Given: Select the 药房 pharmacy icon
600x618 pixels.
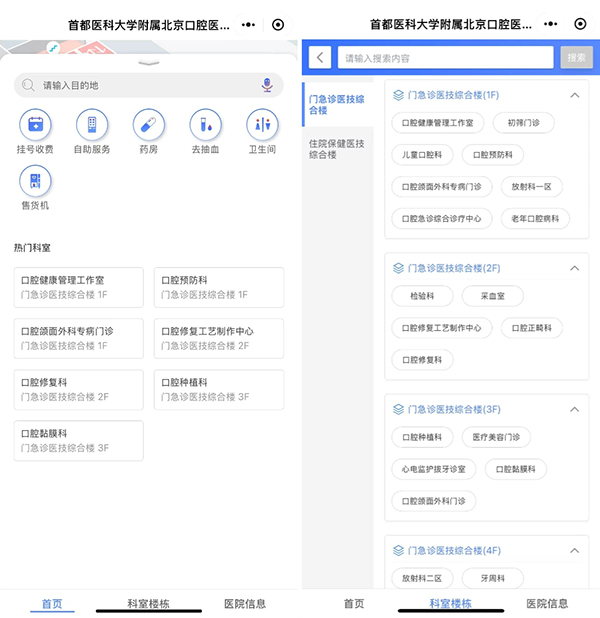Looking at the screenshot, I should coord(148,126).
